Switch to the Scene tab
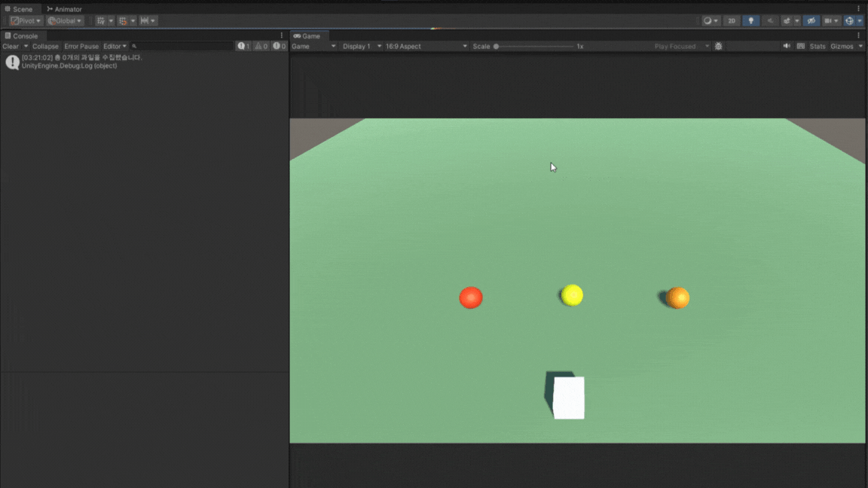The image size is (868, 488). [20, 9]
